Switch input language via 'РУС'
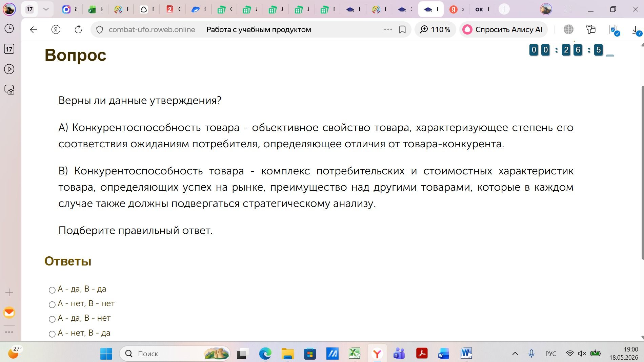Image resolution: width=644 pixels, height=362 pixels. coord(551,354)
